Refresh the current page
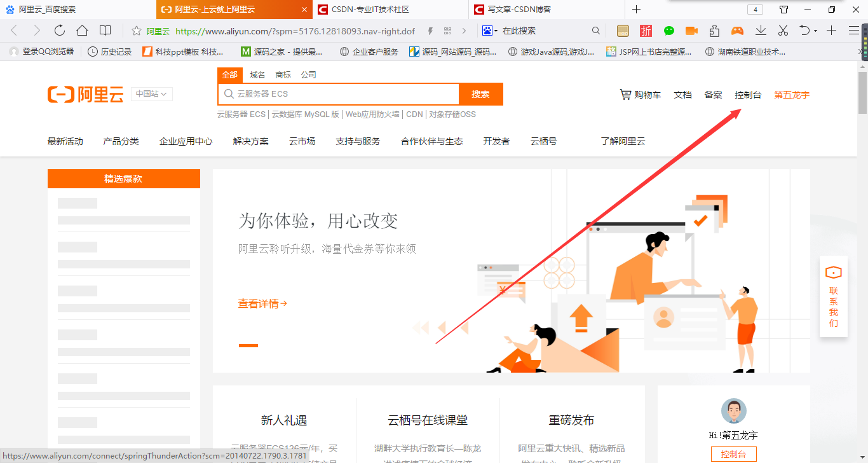Screen dimensions: 868x463 coord(59,30)
